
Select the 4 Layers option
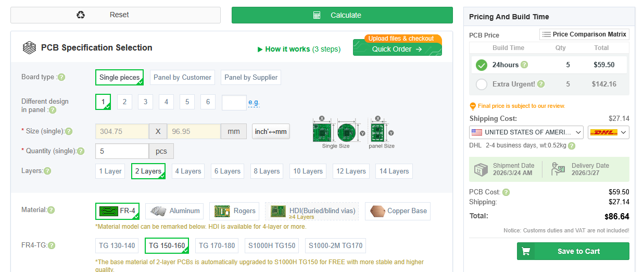pyautogui.click(x=188, y=171)
